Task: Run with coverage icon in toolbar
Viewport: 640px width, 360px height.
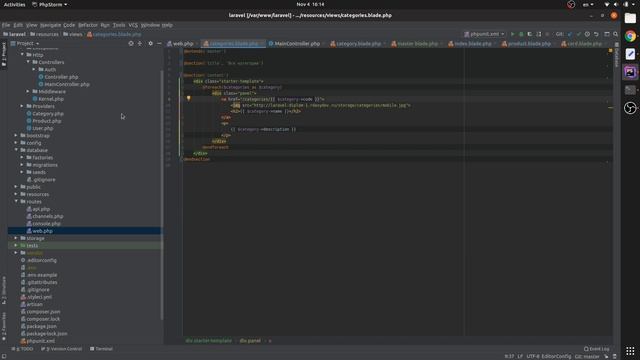Action: (x=530, y=34)
